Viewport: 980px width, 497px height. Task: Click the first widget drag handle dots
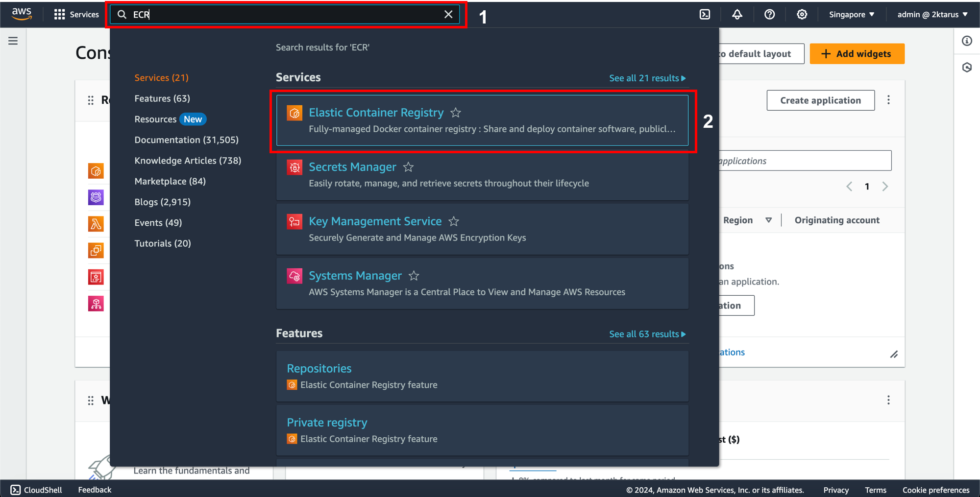pos(91,100)
